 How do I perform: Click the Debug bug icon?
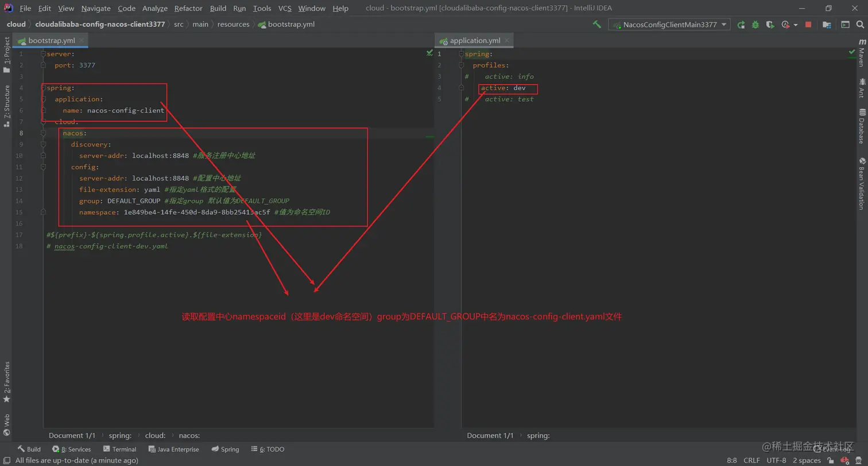[x=755, y=25]
